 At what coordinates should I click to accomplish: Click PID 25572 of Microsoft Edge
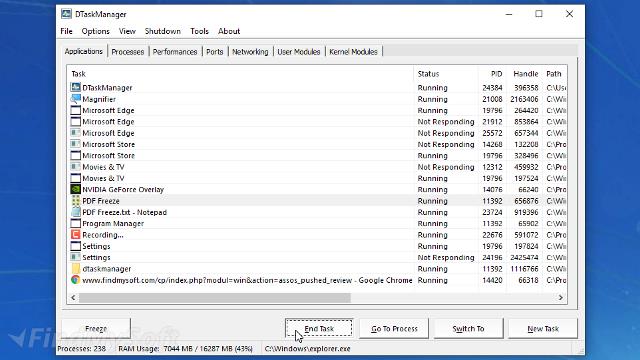tap(492, 133)
